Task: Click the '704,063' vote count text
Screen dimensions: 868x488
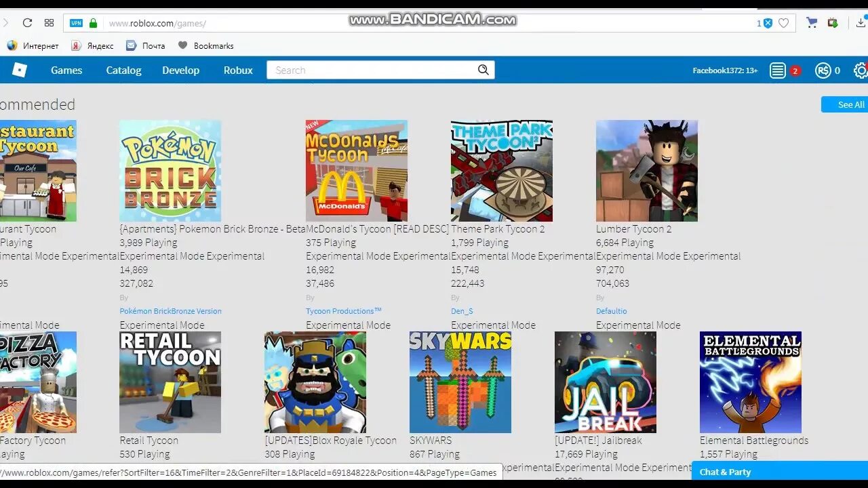Action: pyautogui.click(x=613, y=283)
